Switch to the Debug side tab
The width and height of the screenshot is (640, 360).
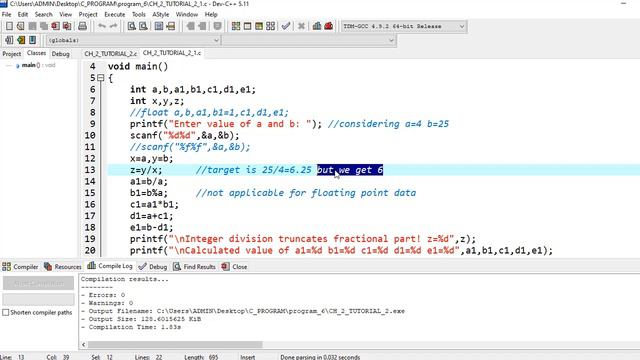[60, 54]
